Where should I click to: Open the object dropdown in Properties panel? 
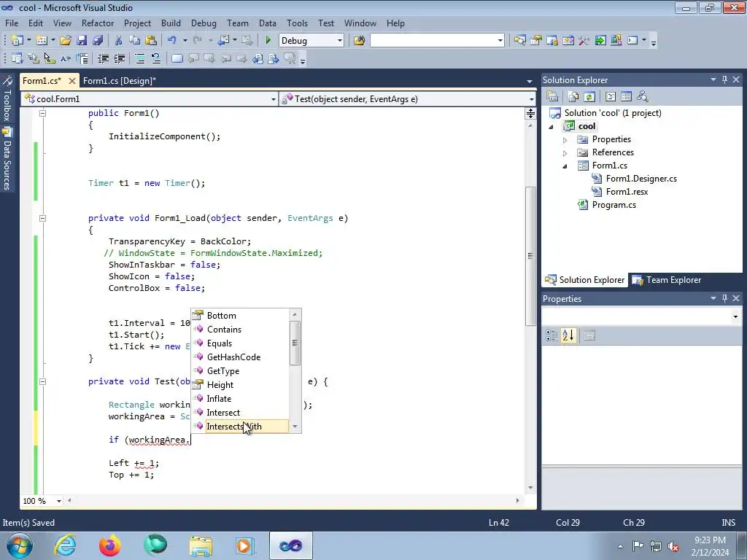[735, 316]
